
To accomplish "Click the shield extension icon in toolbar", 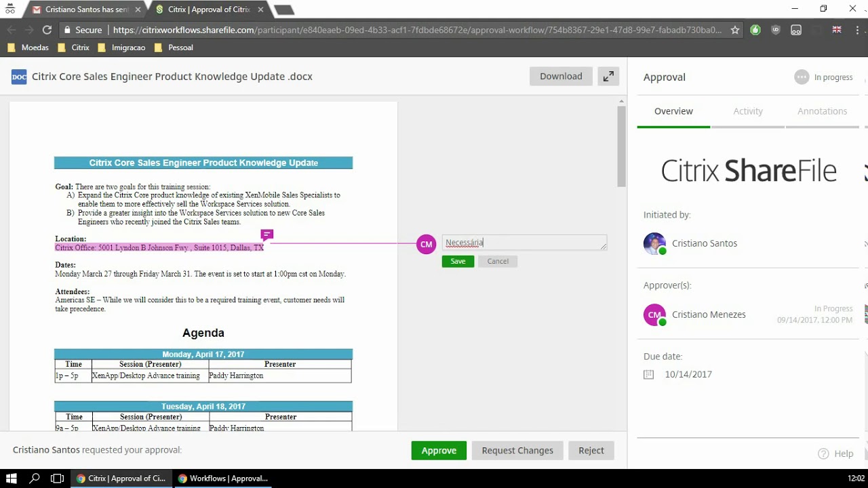I will point(776,30).
